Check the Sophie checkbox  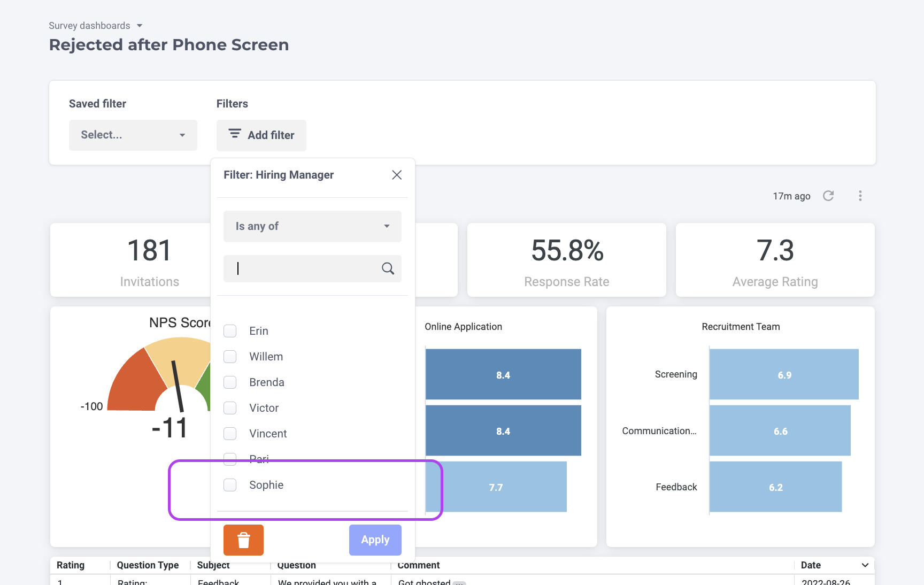click(x=230, y=485)
